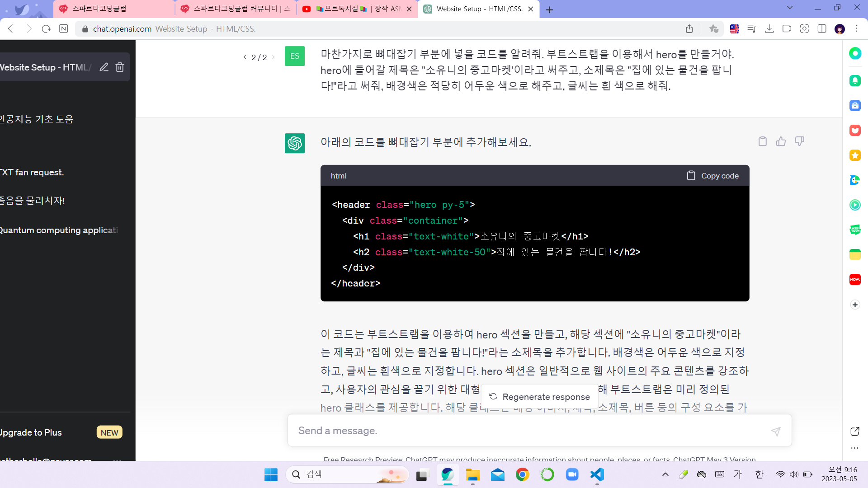The width and height of the screenshot is (868, 488).
Task: Go back in browser history
Action: click(11, 29)
